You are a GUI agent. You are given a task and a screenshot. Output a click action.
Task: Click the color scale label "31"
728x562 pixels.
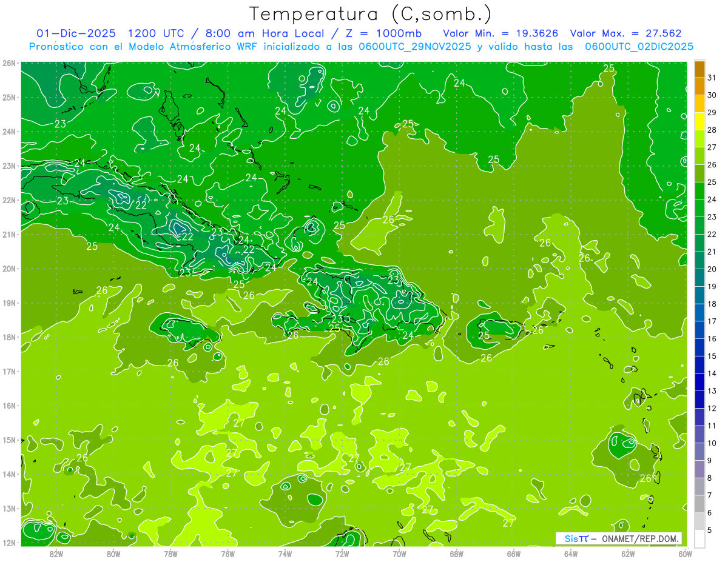pyautogui.click(x=712, y=78)
